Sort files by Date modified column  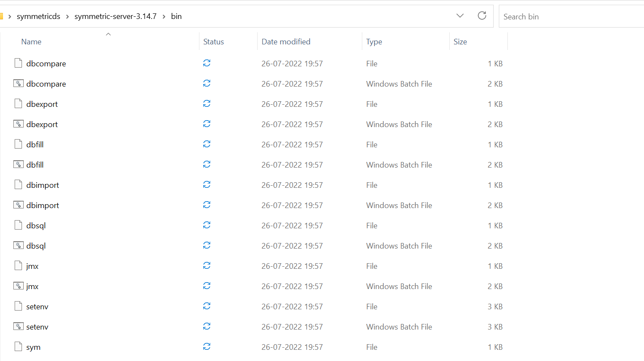click(x=286, y=42)
